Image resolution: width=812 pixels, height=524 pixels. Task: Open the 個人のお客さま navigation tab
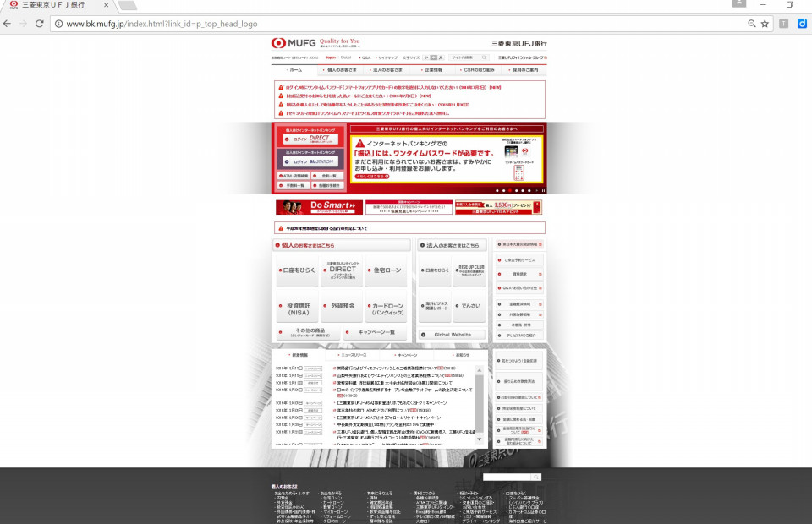pyautogui.click(x=341, y=70)
